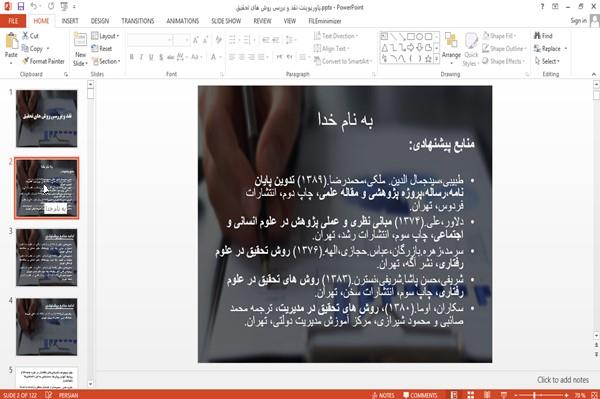Open Reading View from the status bar
This screenshot has height=399, width=600.
pyautogui.click(x=487, y=395)
